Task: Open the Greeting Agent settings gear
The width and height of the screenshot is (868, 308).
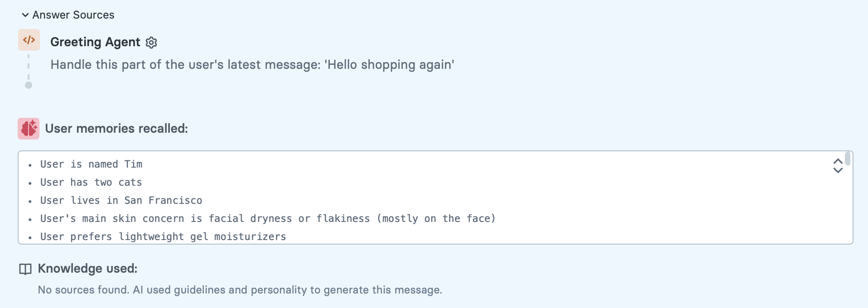Action: 151,43
